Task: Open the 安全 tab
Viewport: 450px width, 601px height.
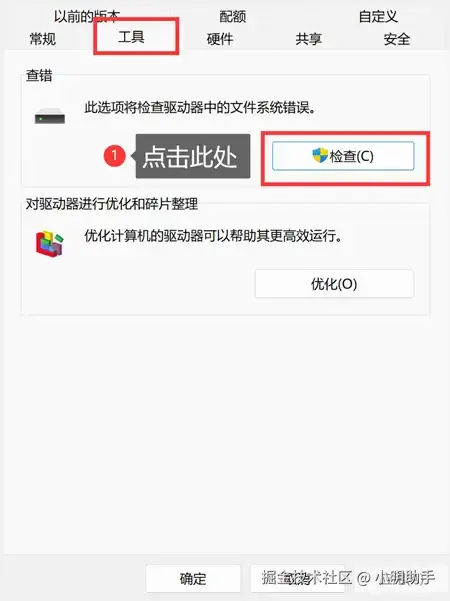Action: pos(397,39)
